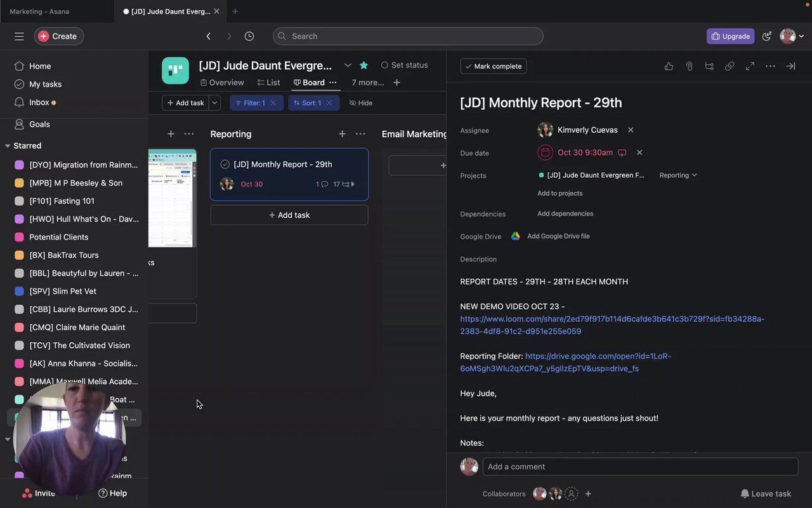Like the task with thumbs up
The width and height of the screenshot is (812, 508).
[669, 66]
